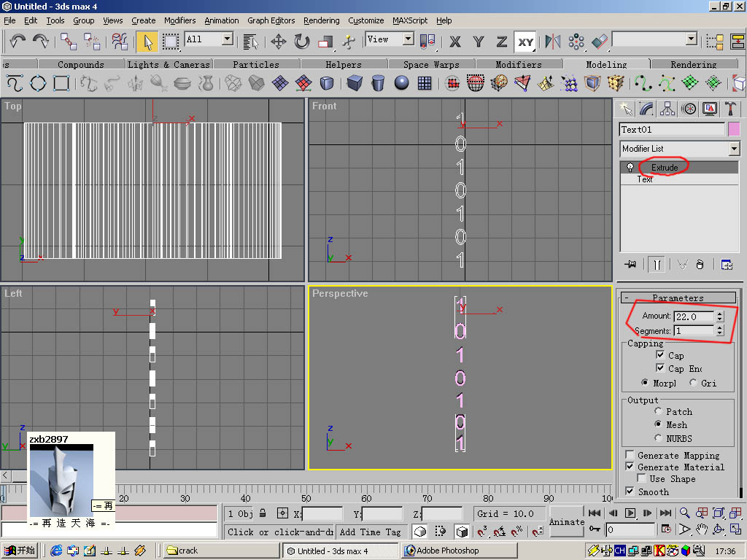Click the Pin Stack icon

point(630,264)
